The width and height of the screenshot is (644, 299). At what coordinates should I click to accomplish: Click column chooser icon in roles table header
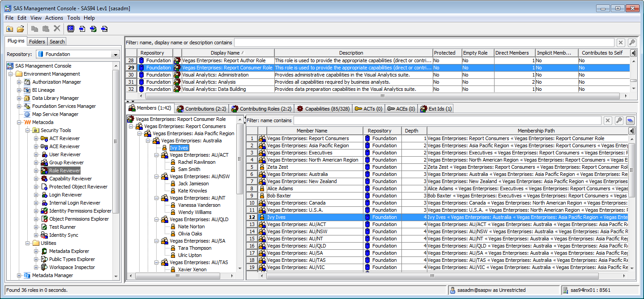tap(633, 53)
